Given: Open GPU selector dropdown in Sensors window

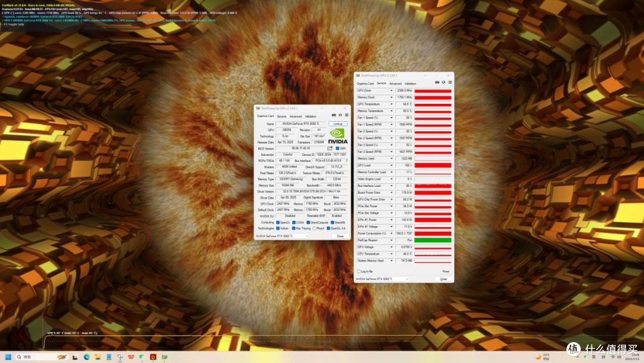Looking at the screenshot, I should point(382,279).
